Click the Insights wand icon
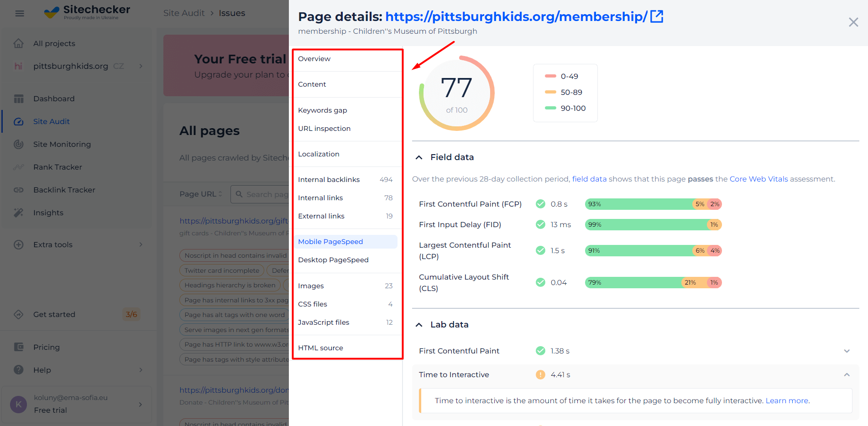Image resolution: width=868 pixels, height=426 pixels. tap(19, 213)
